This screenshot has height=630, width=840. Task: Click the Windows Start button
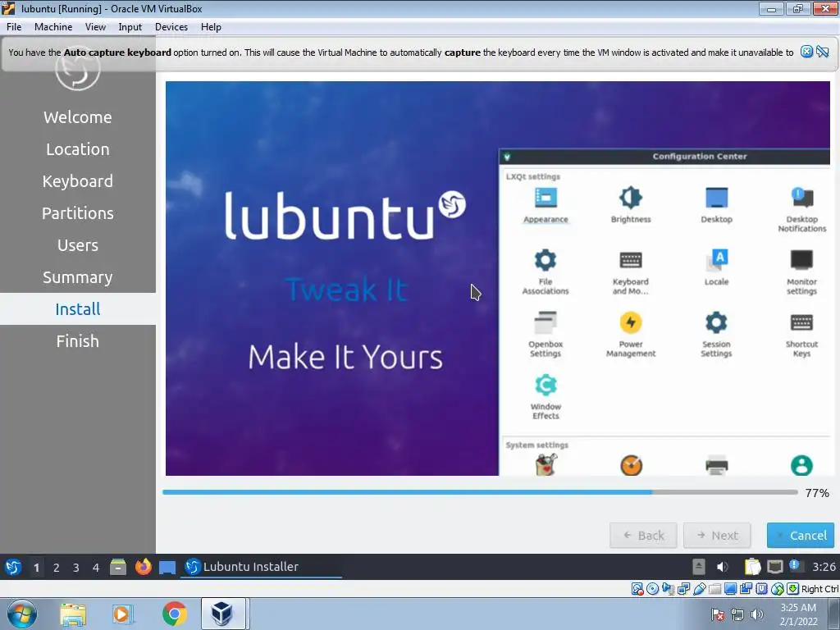pos(22,614)
